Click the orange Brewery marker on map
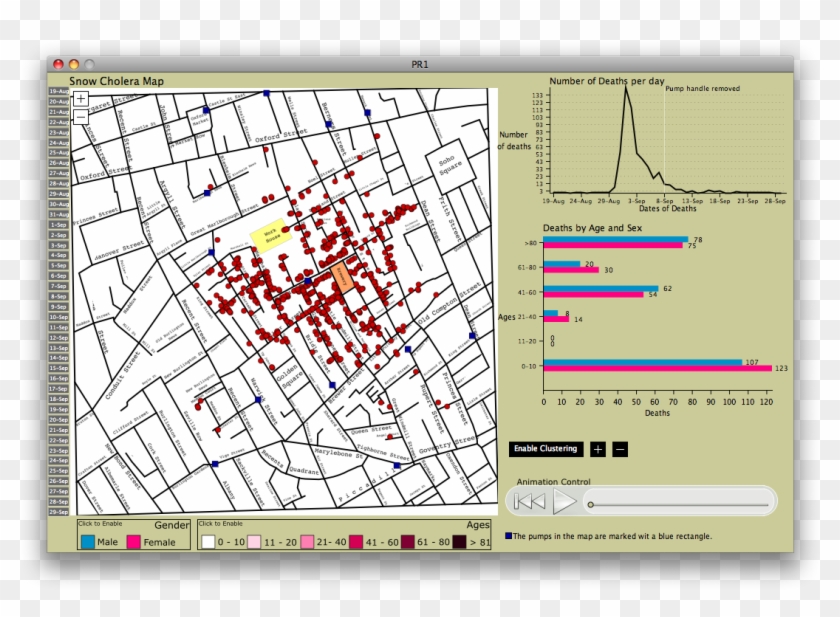This screenshot has height=617, width=840. [x=340, y=277]
